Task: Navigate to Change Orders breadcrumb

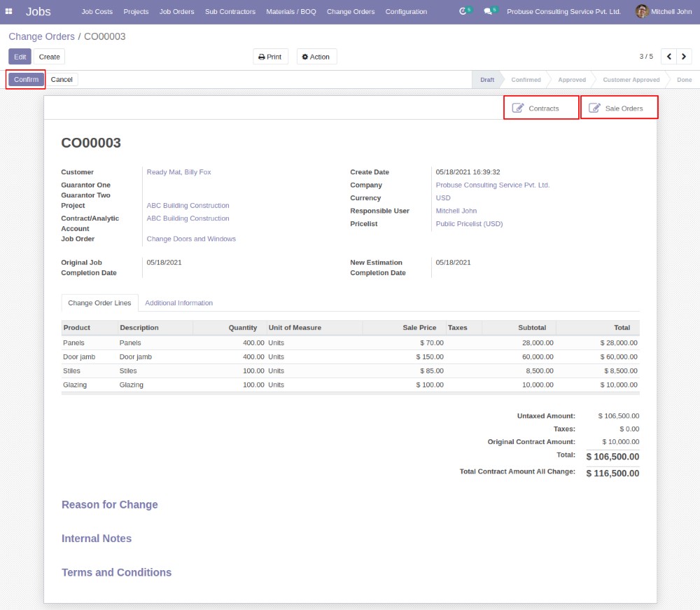Action: (x=41, y=36)
